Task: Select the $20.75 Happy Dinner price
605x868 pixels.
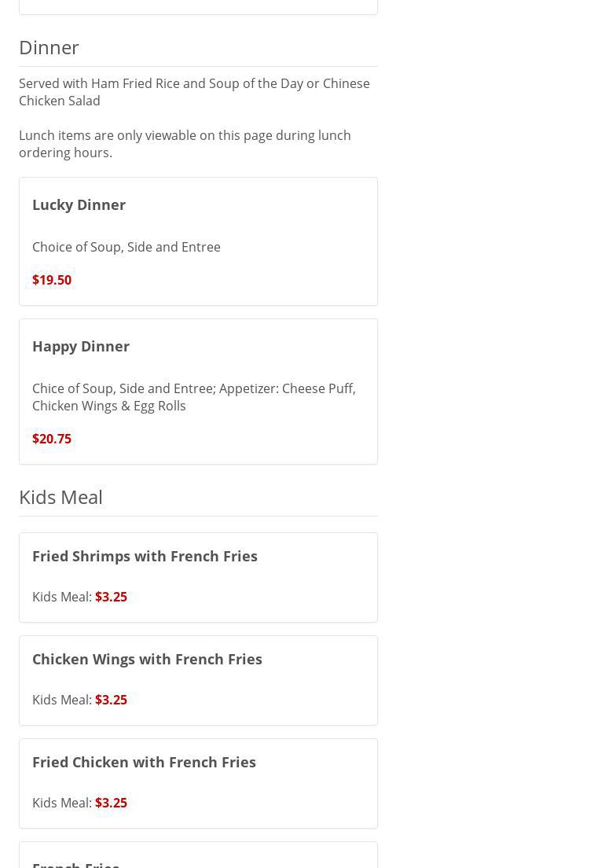Action: click(x=52, y=439)
